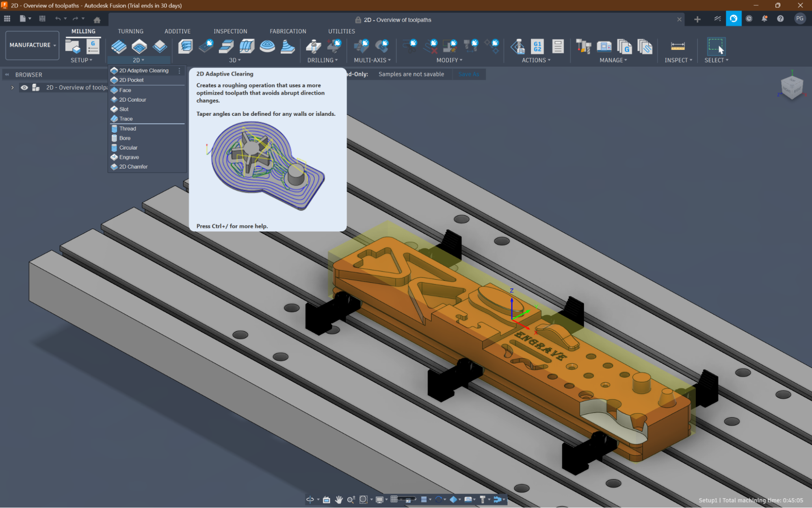Open the Setup Sheet icon
The width and height of the screenshot is (812, 508).
coord(558,47)
